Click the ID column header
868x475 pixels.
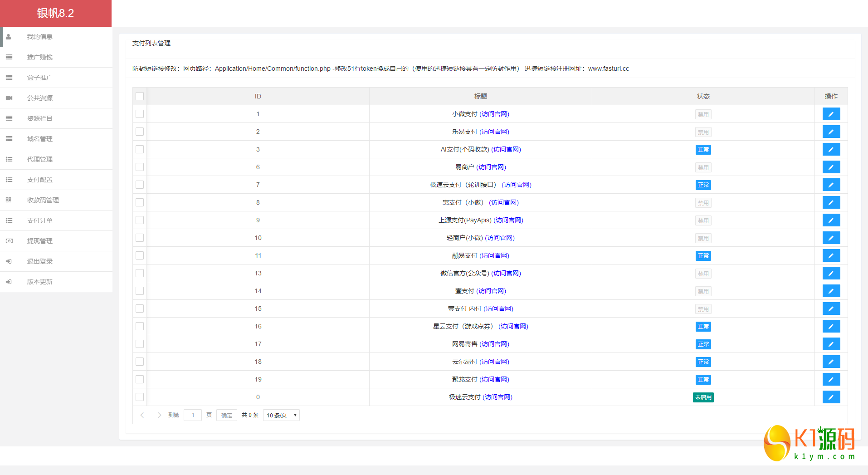(258, 96)
